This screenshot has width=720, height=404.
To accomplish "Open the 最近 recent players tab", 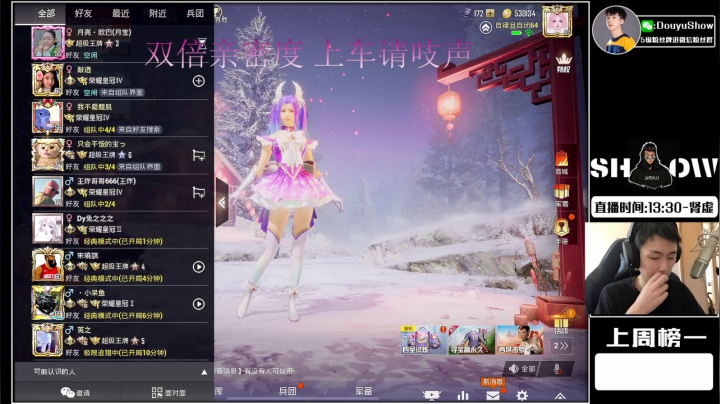I will pos(120,13).
